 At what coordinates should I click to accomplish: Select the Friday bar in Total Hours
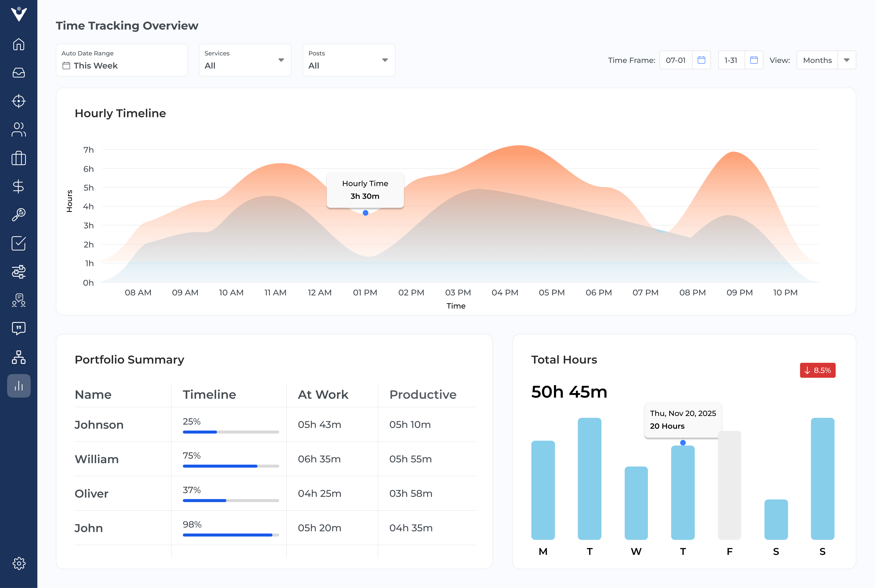[x=729, y=485]
